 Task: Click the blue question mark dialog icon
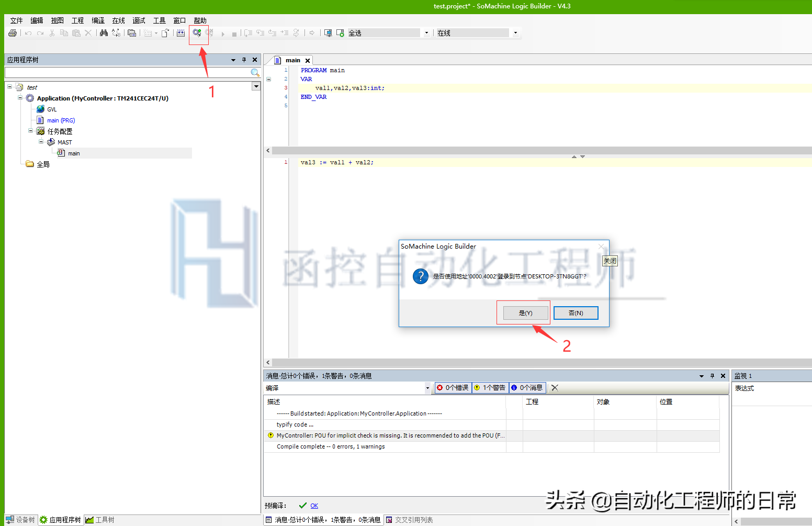(420, 276)
